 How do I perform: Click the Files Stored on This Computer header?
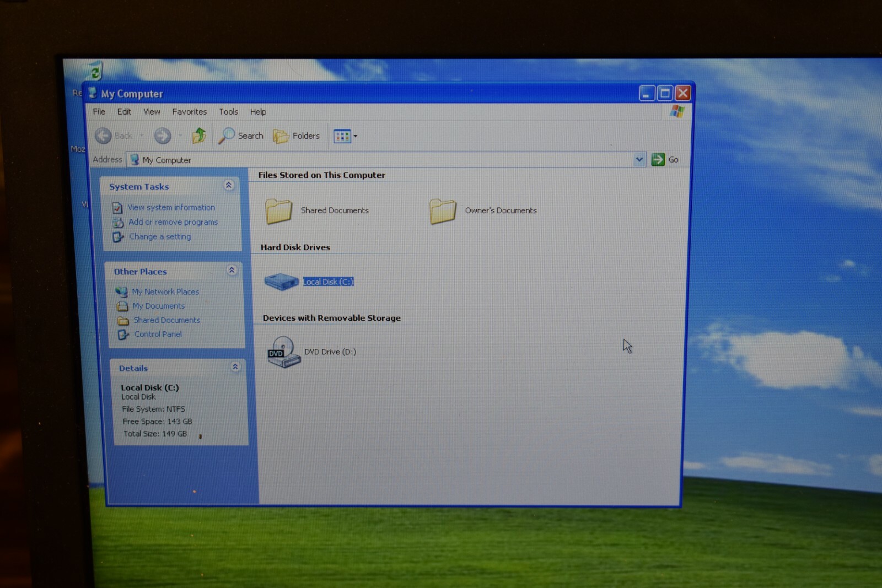pyautogui.click(x=322, y=175)
